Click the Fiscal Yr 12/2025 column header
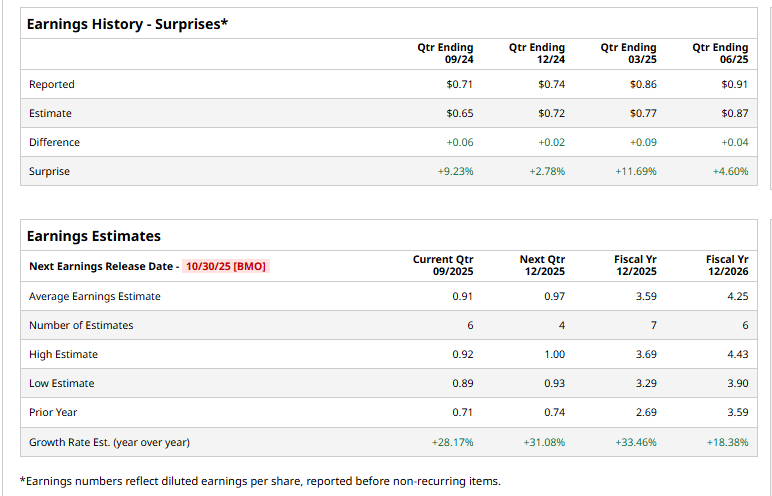 pos(635,265)
